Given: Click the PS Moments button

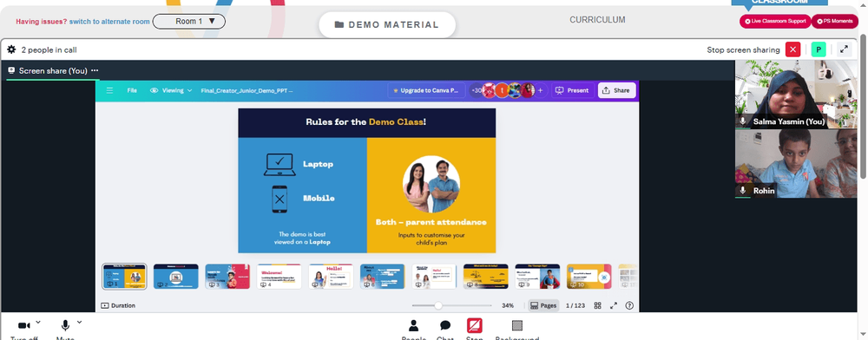Looking at the screenshot, I should 835,22.
